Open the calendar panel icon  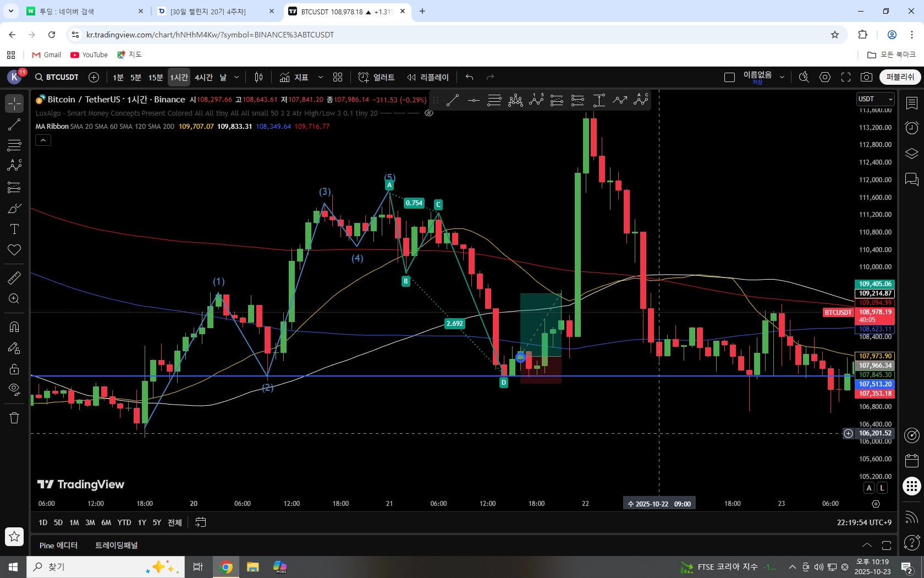click(911, 460)
